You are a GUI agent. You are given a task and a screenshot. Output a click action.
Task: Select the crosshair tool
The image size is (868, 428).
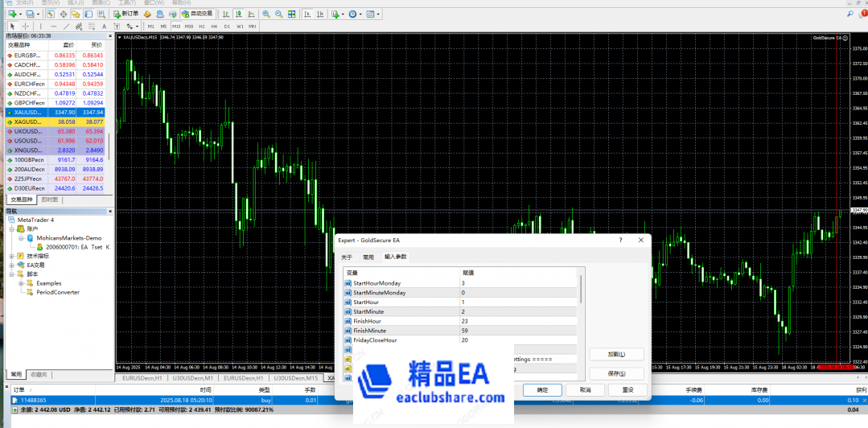point(26,26)
